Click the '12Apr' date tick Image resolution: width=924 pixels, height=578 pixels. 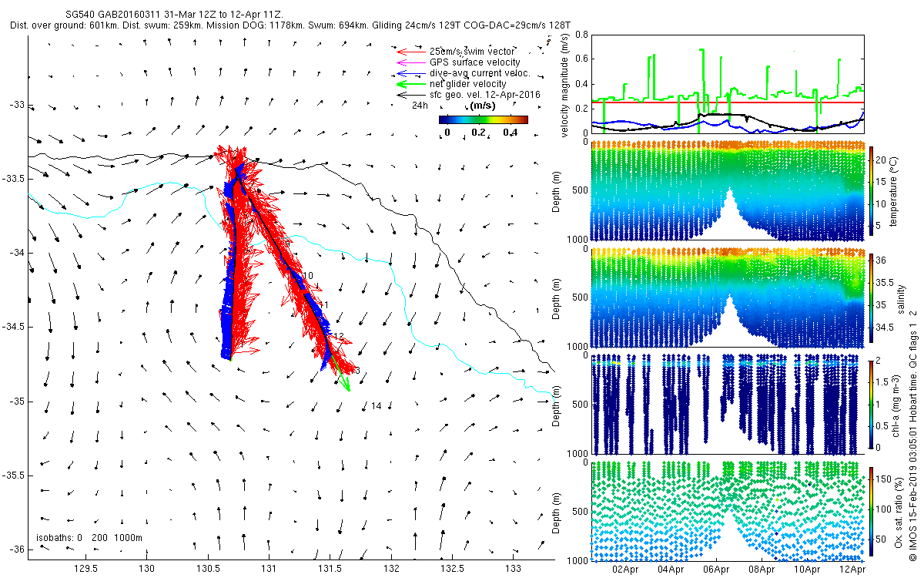coord(852,569)
